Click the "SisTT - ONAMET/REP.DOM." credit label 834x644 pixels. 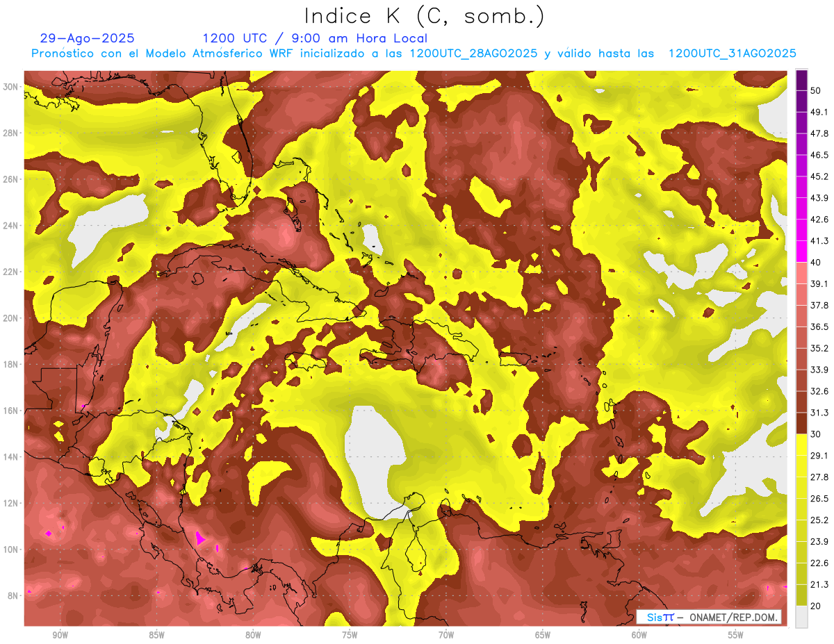(x=709, y=617)
